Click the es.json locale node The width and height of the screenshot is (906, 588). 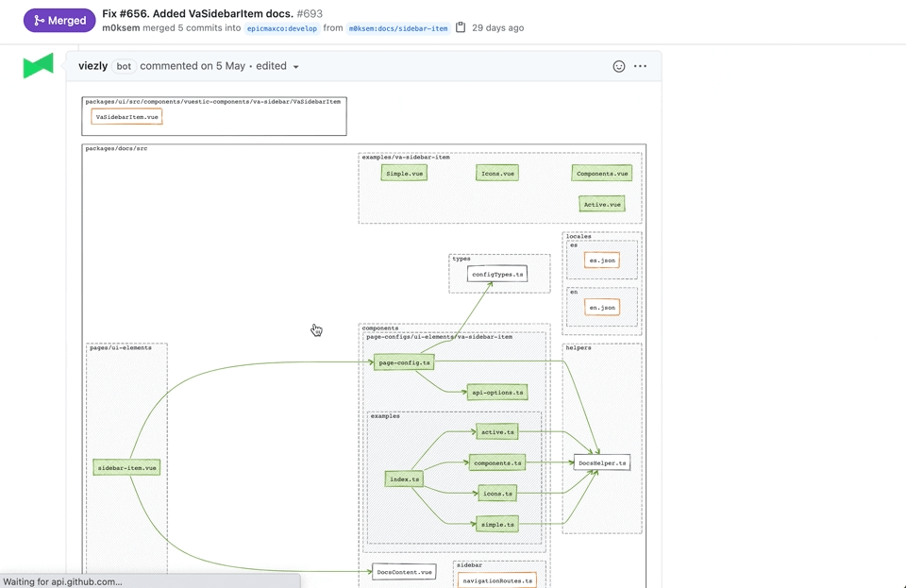pyautogui.click(x=602, y=260)
